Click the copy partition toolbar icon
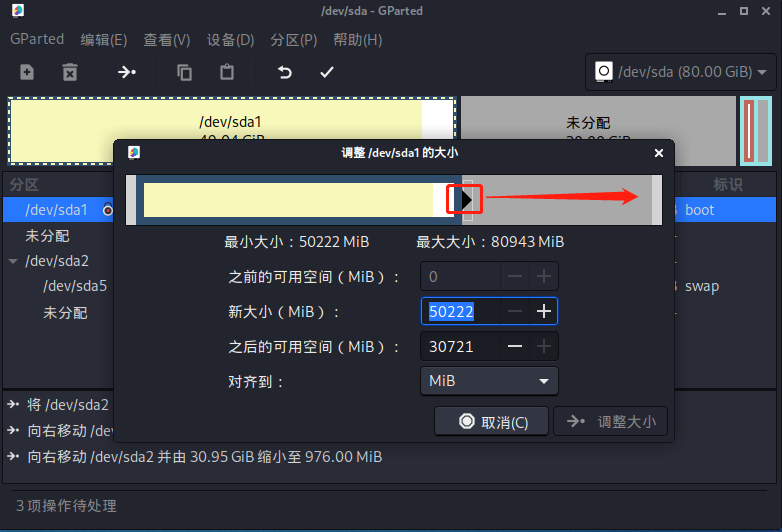 pos(185,72)
